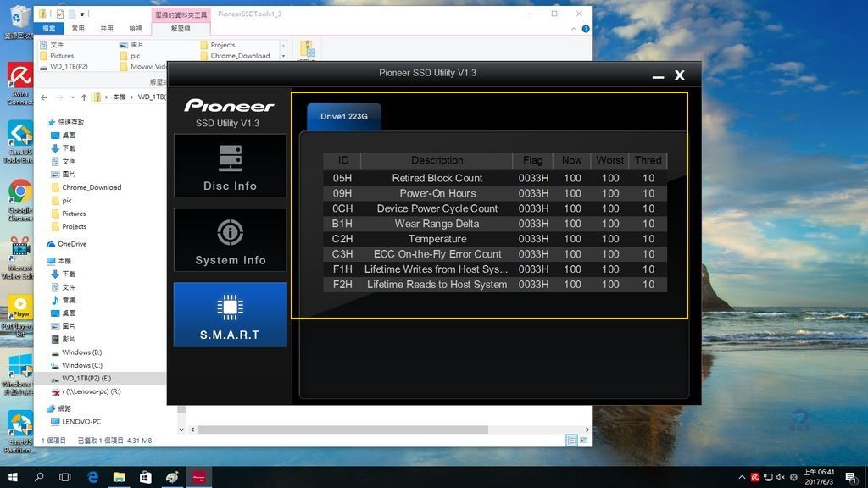This screenshot has height=488, width=868.
Task: Open the Windows Start menu
Action: tap(13, 477)
